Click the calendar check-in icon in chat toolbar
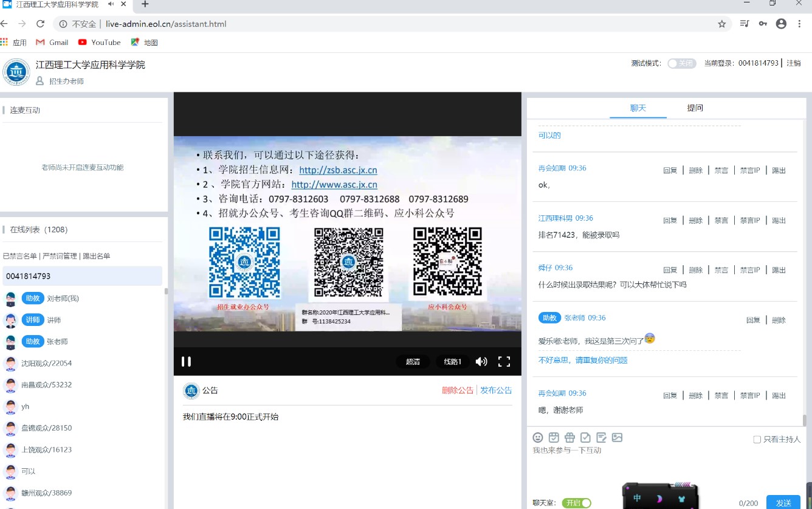 tap(554, 437)
